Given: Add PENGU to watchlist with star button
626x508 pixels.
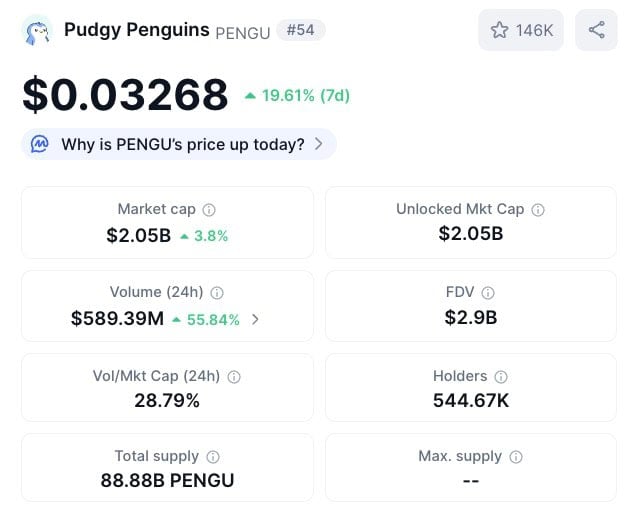Looking at the screenshot, I should (520, 30).
